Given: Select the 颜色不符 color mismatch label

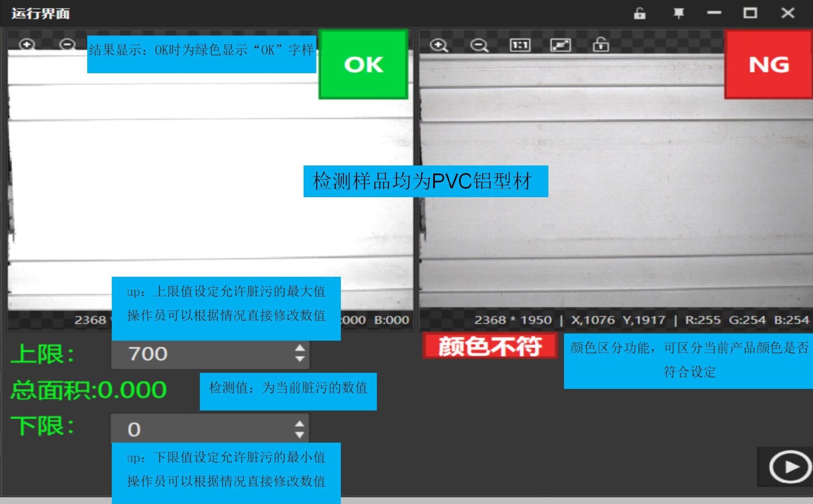Looking at the screenshot, I should click(x=489, y=346).
